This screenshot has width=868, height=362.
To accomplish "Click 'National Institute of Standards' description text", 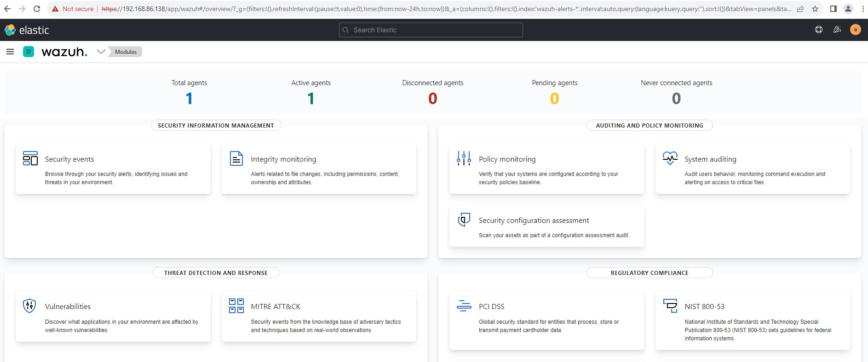I will coord(758,330).
